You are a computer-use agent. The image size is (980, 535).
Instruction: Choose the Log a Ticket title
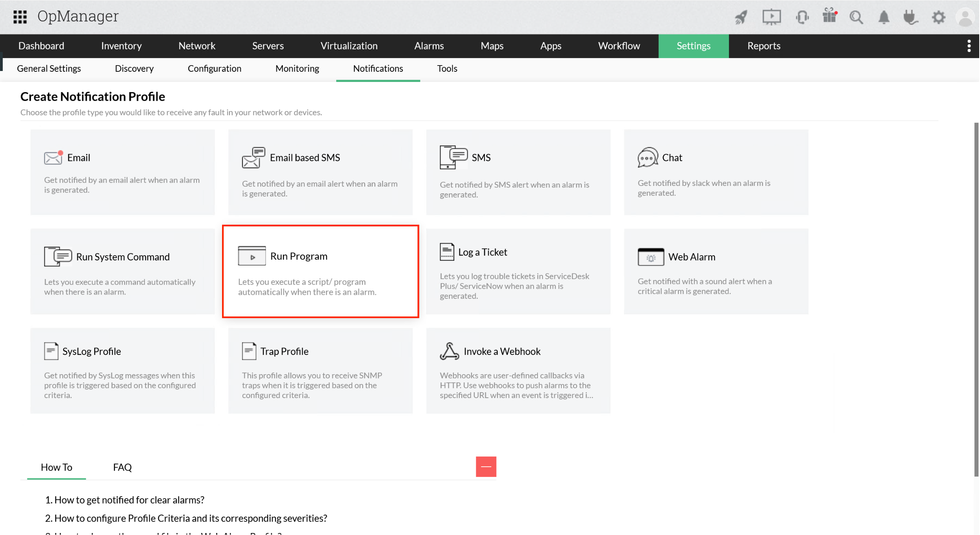pyautogui.click(x=483, y=252)
